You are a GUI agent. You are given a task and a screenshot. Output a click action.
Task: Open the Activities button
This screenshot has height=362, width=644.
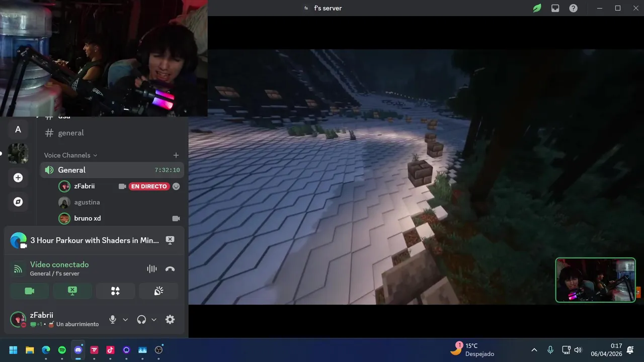[x=116, y=291]
